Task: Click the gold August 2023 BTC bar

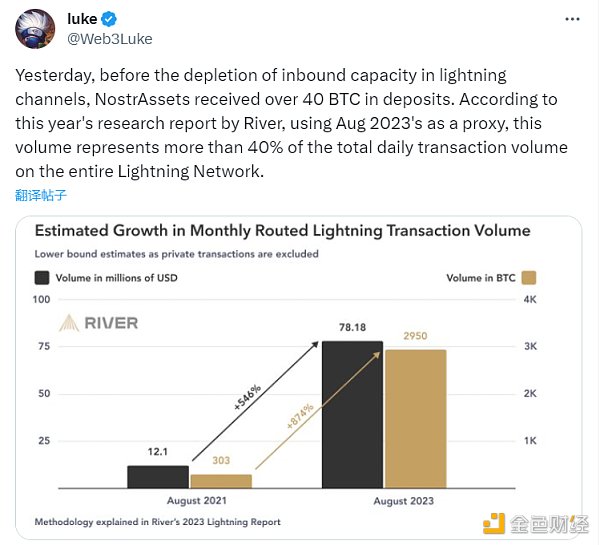Action: 416,419
